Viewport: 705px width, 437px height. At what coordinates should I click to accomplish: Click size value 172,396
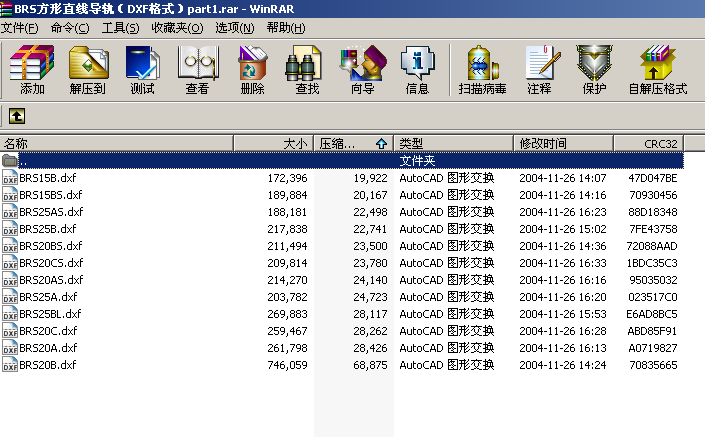pos(287,178)
